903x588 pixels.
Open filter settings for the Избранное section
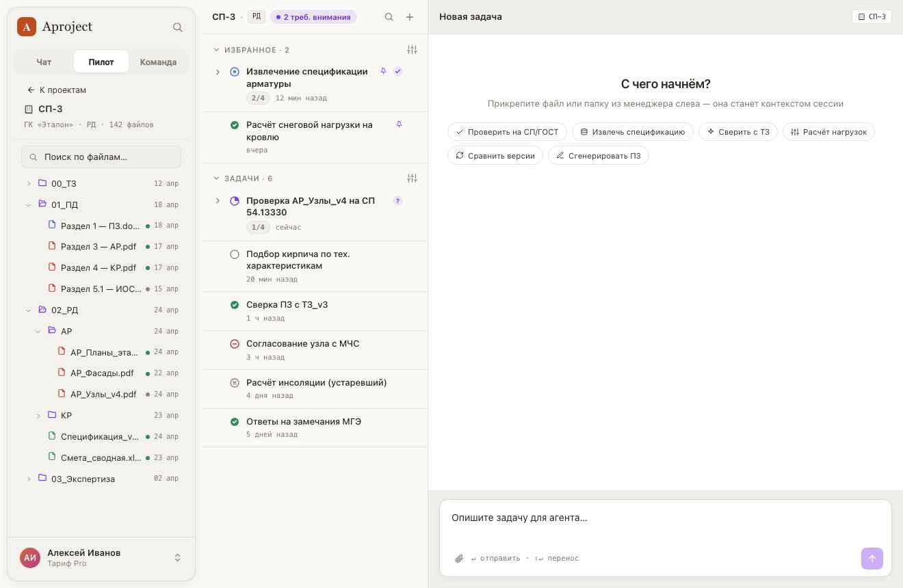tap(412, 50)
